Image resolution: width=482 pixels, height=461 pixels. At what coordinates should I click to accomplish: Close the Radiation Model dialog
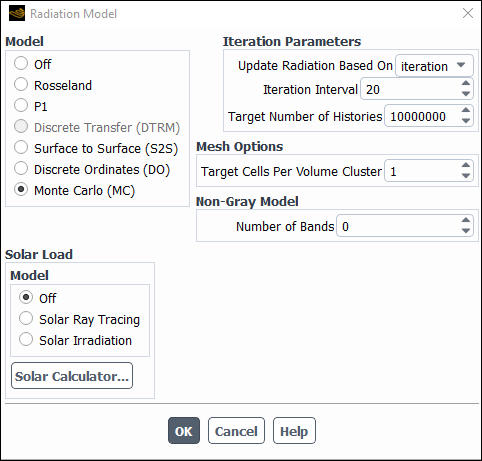[468, 13]
